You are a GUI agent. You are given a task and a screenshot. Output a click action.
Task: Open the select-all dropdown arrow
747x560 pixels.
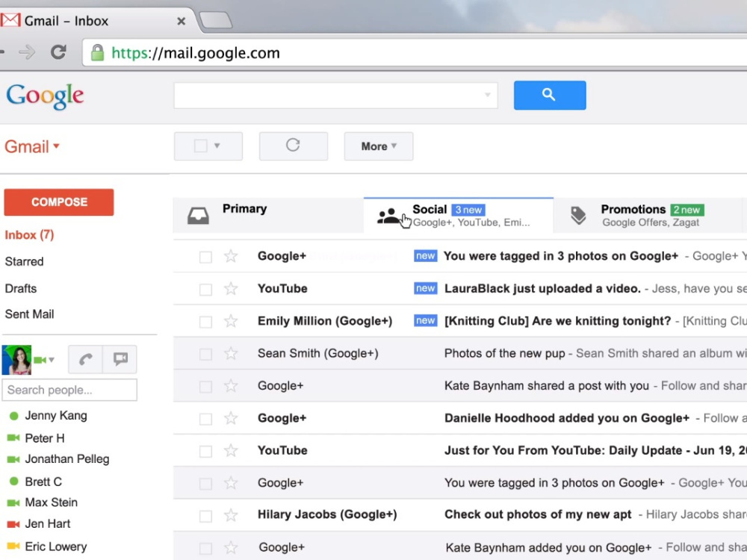click(x=217, y=146)
